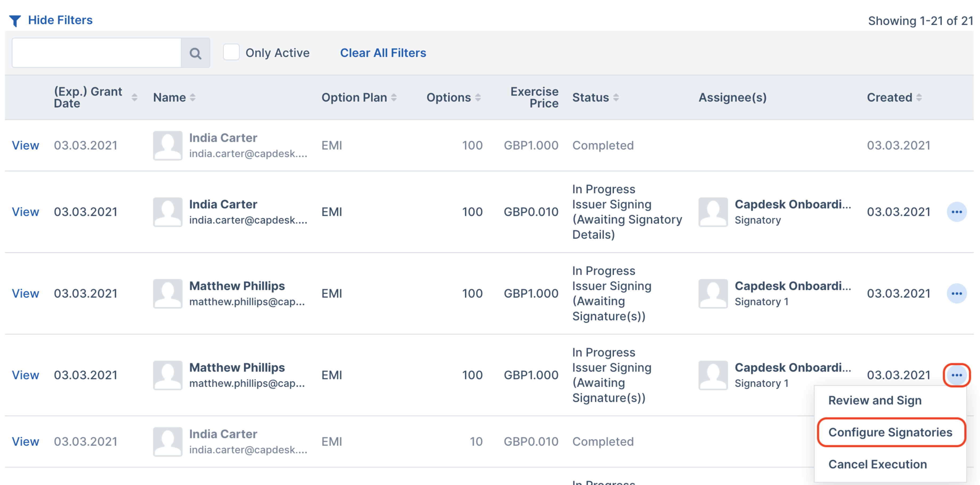Focus the filter search text field
Viewport: 980px width, 485px height.
(x=97, y=53)
